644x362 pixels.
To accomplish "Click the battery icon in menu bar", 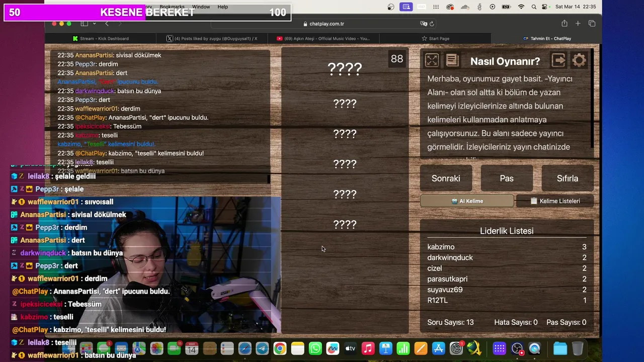I will tap(507, 7).
